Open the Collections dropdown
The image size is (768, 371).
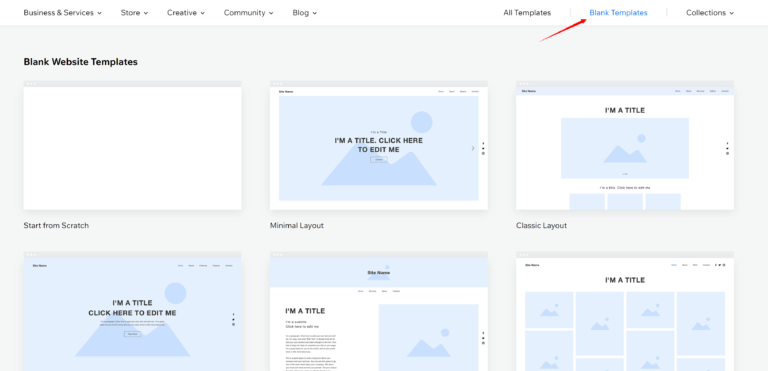(x=710, y=13)
